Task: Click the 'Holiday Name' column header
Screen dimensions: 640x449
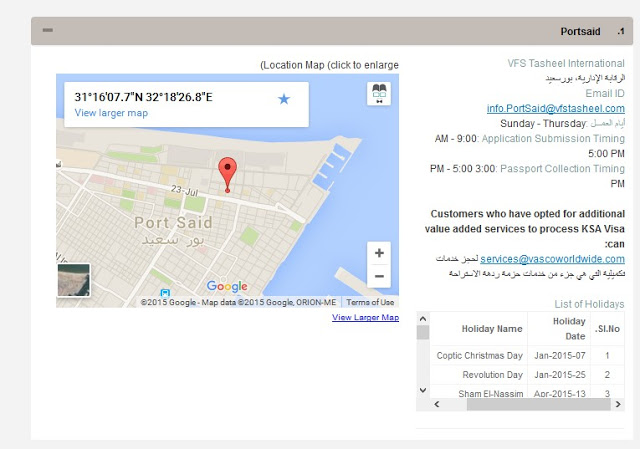Action: (x=492, y=329)
